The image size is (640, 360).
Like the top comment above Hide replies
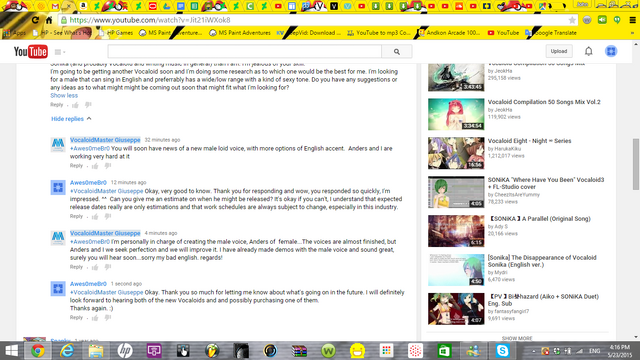(x=76, y=105)
